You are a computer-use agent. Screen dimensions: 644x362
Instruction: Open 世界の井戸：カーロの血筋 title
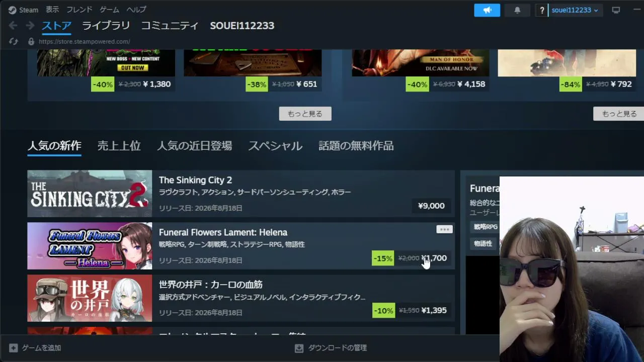tap(210, 285)
